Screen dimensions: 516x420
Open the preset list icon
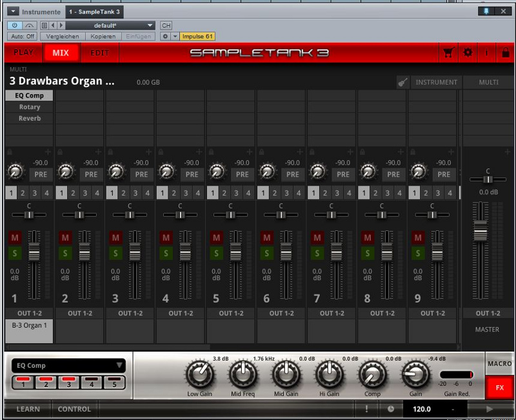pyautogui.click(x=45, y=25)
